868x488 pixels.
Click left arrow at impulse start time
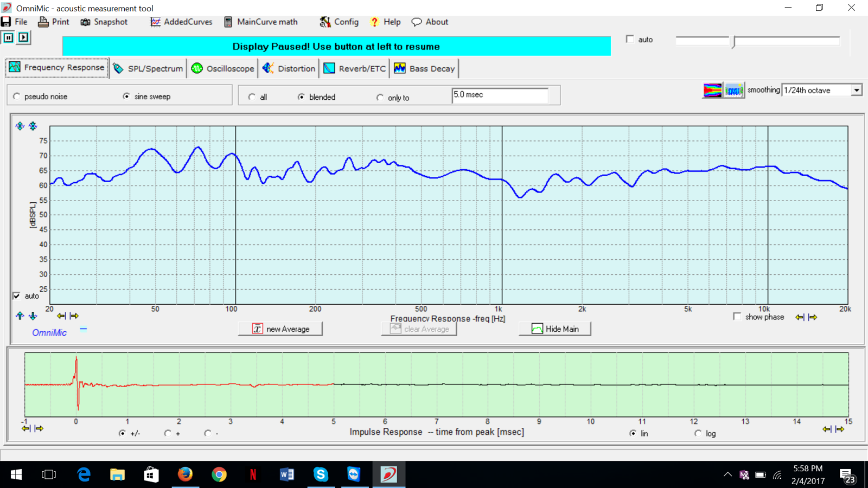coord(26,428)
